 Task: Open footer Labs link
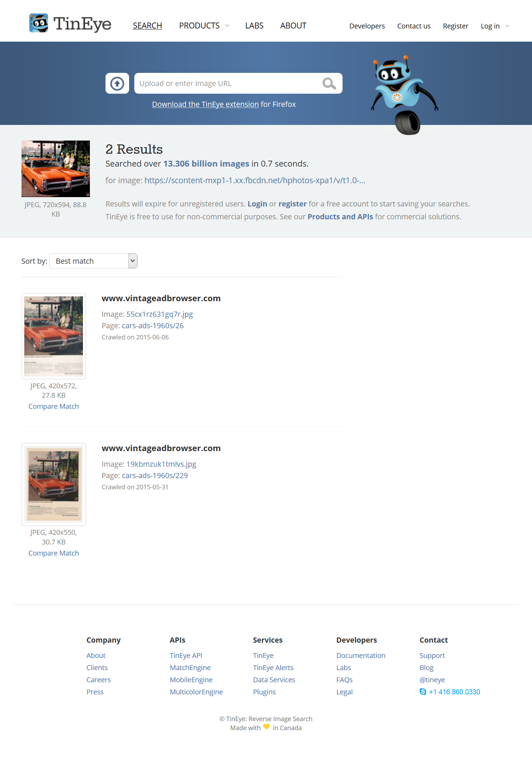click(x=344, y=668)
